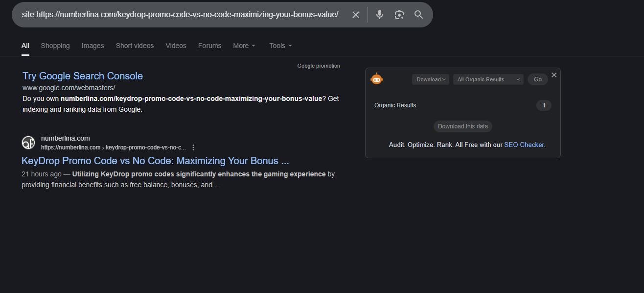644x293 pixels.
Task: Expand the Download dropdown in the panel
Action: pos(431,79)
